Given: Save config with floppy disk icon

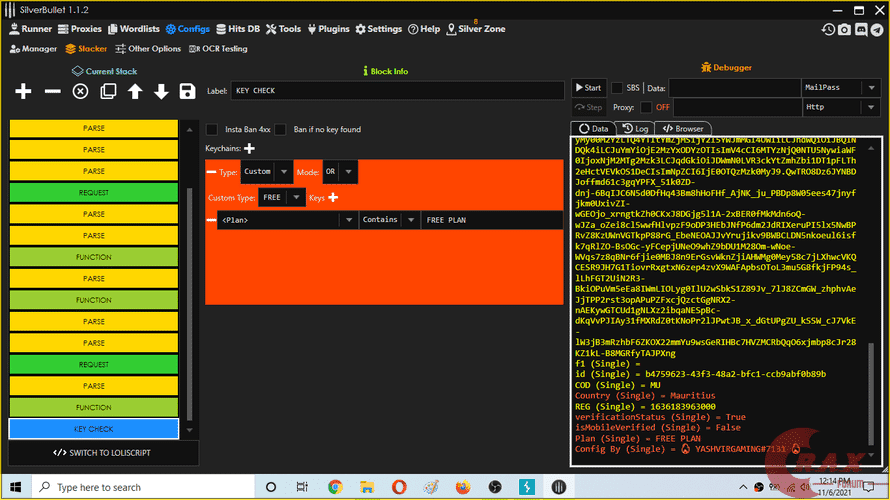Looking at the screenshot, I should (x=187, y=91).
